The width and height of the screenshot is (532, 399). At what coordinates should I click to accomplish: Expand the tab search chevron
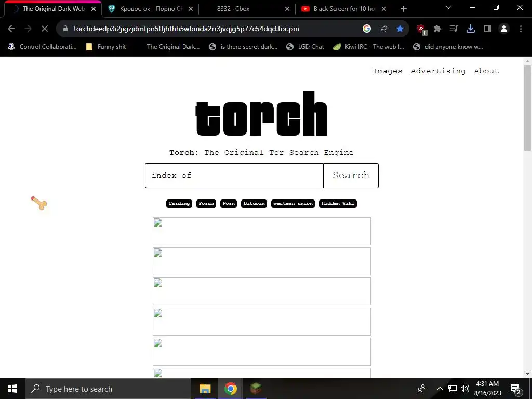(x=448, y=7)
